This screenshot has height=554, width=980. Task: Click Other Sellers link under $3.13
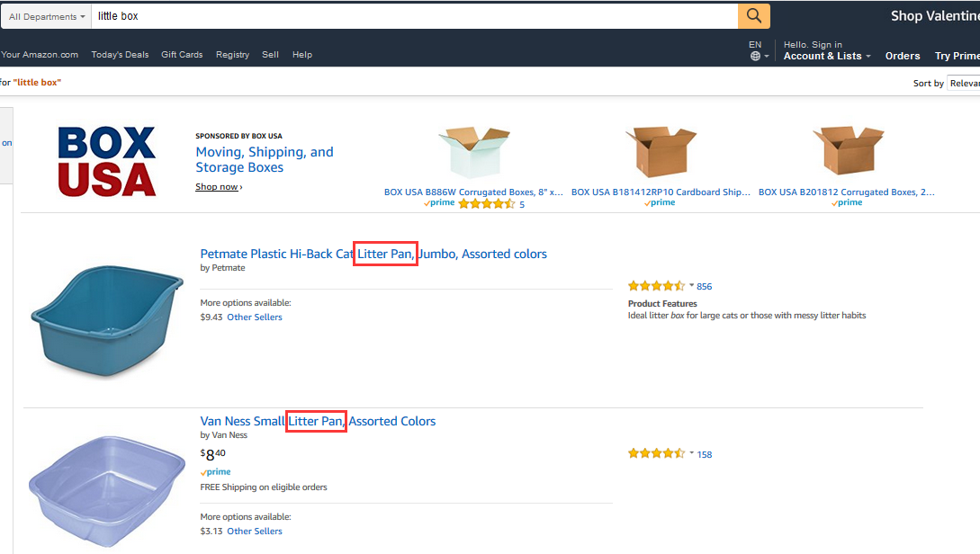pos(254,531)
